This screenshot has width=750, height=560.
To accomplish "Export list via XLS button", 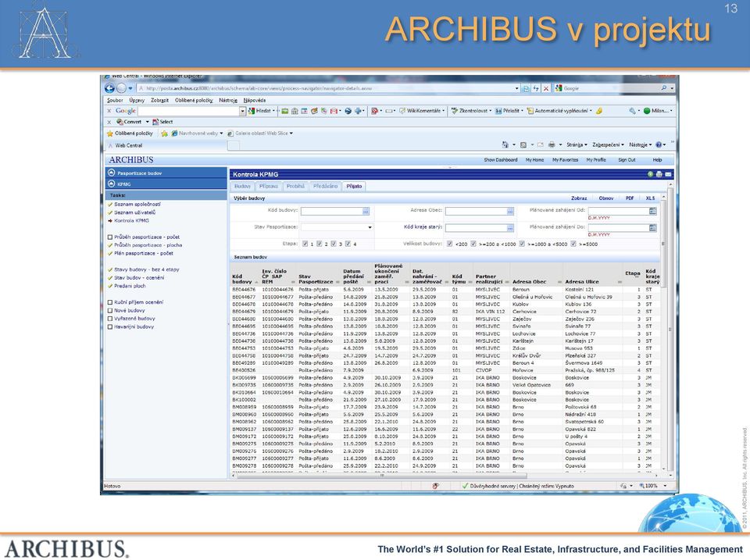I will (650, 198).
